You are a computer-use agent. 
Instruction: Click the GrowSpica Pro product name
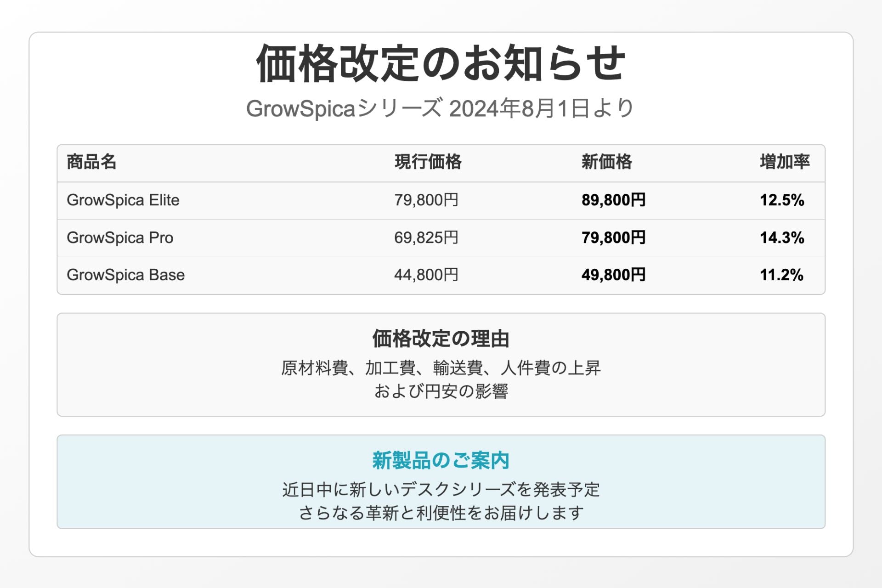120,238
